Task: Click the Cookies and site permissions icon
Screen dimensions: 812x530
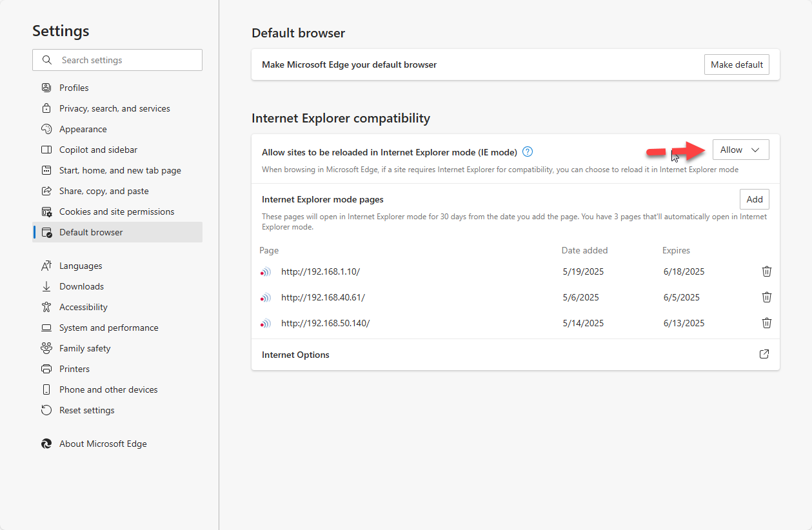Action: coord(46,211)
